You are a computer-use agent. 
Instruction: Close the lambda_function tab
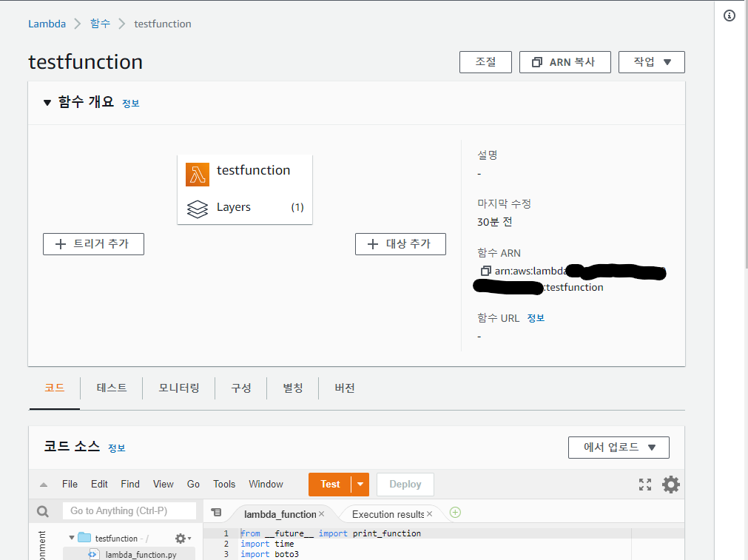322,513
